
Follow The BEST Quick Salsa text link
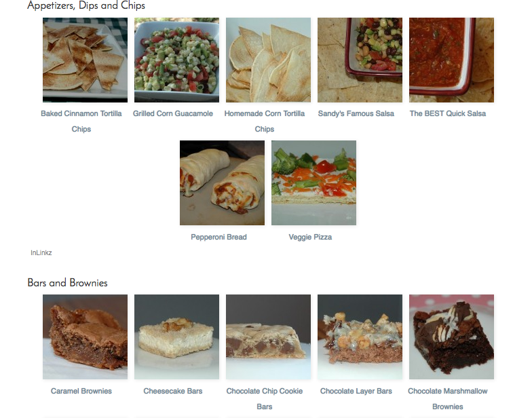[x=448, y=114]
